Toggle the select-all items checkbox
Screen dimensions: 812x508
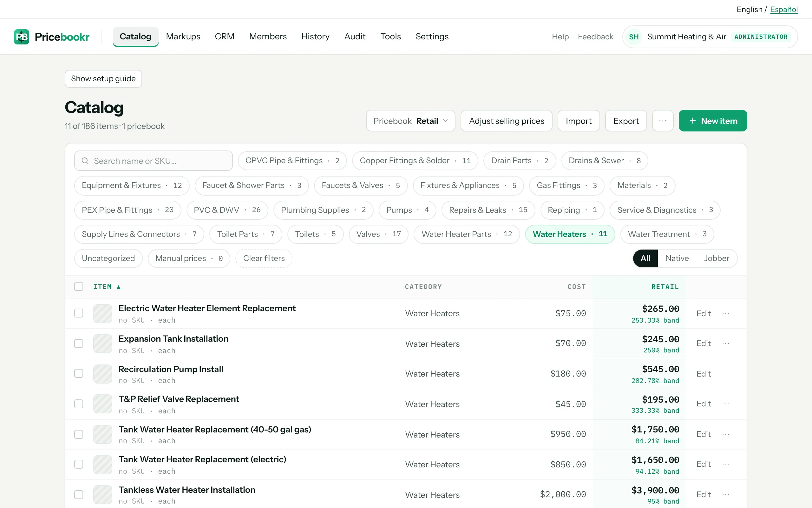coord(79,286)
